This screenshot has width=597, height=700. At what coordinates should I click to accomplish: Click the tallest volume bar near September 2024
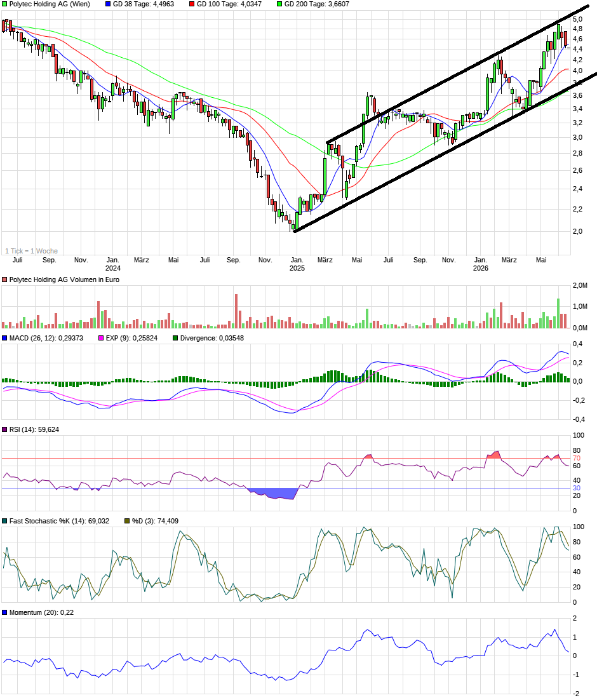coord(236,311)
